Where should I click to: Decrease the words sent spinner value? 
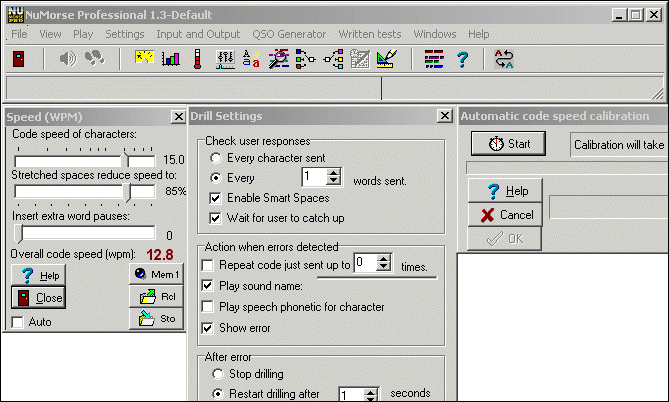coord(334,181)
